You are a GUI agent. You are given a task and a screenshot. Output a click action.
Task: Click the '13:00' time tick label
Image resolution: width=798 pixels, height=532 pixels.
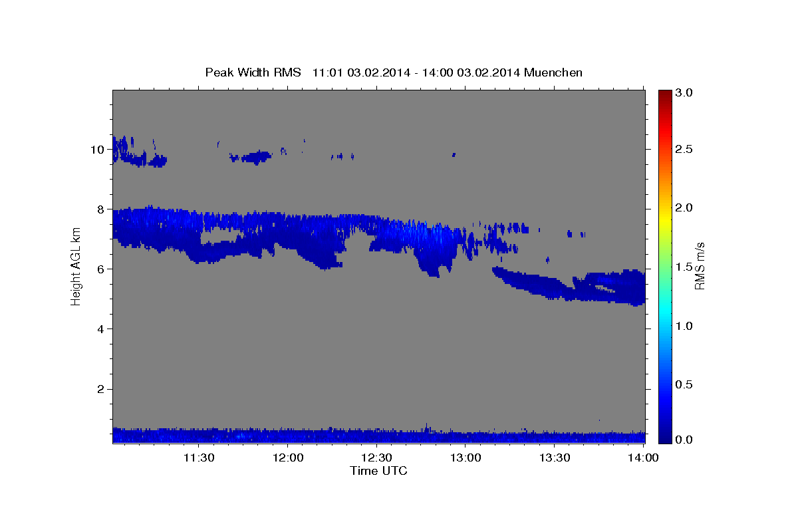click(465, 458)
